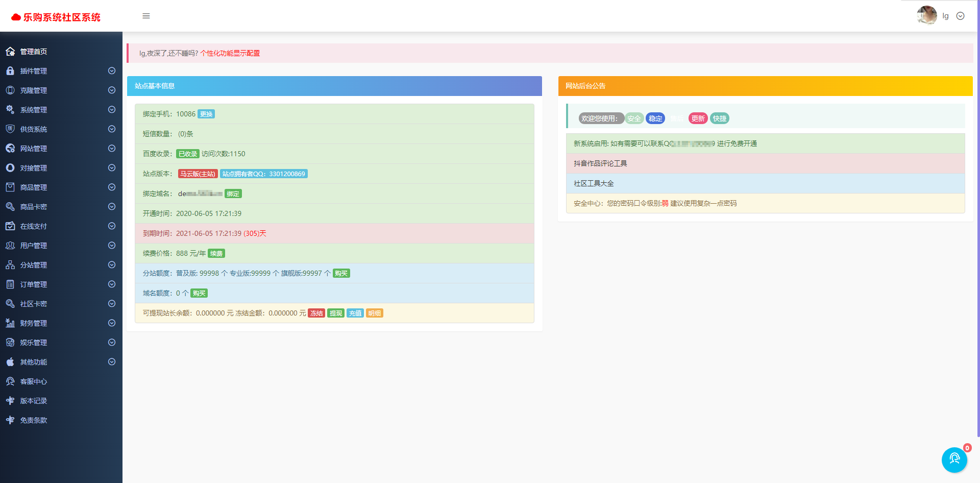Click the bar chart icon for 财务管理

pyautogui.click(x=10, y=323)
